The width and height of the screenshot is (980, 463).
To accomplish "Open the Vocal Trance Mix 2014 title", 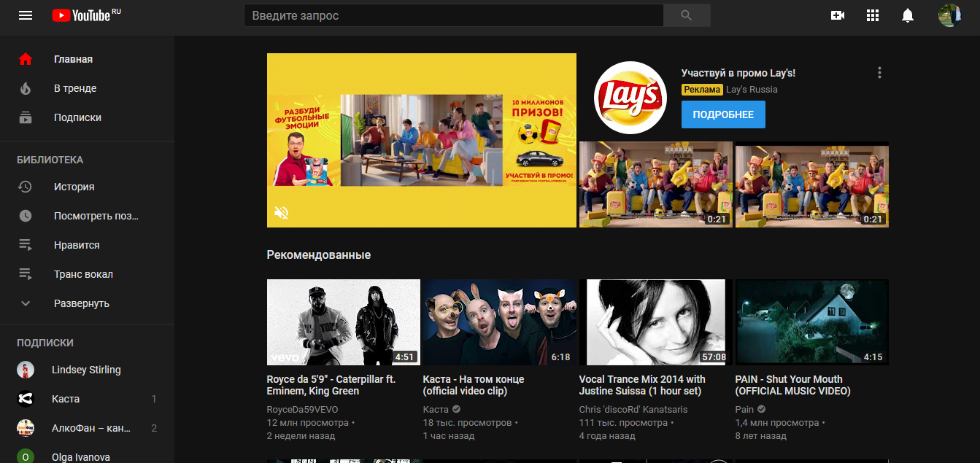I will pyautogui.click(x=642, y=385).
